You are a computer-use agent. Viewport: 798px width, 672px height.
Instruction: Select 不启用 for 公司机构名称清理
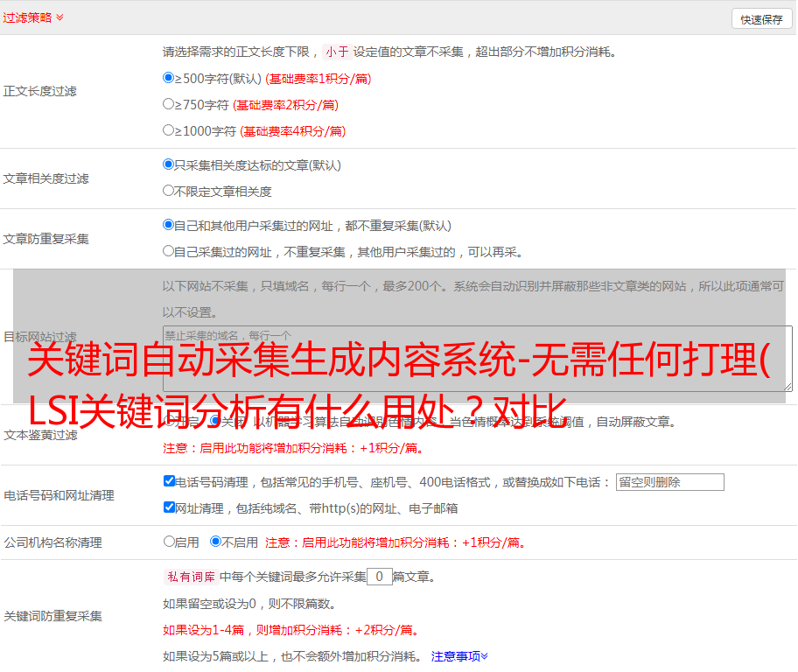point(215,542)
